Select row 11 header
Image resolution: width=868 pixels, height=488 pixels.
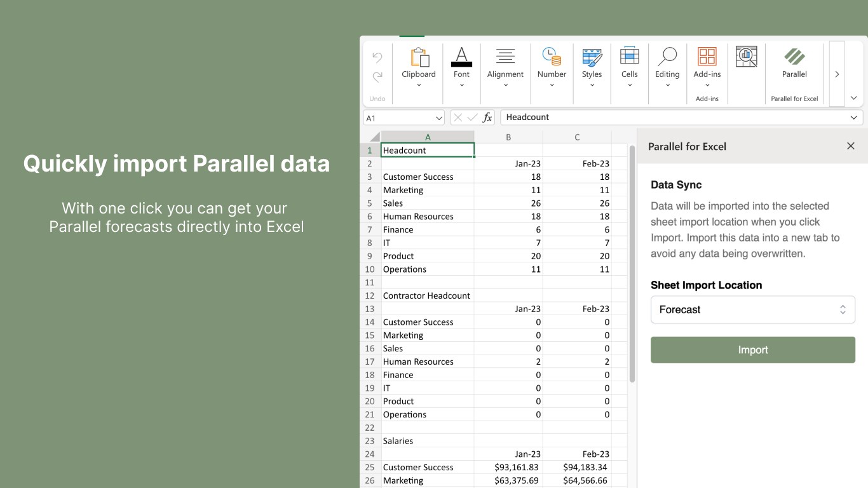point(370,282)
